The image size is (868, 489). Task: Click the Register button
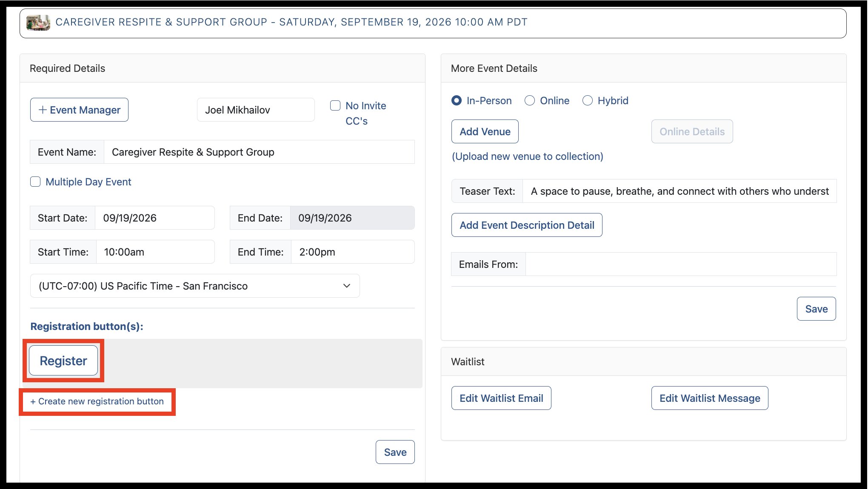coord(63,361)
